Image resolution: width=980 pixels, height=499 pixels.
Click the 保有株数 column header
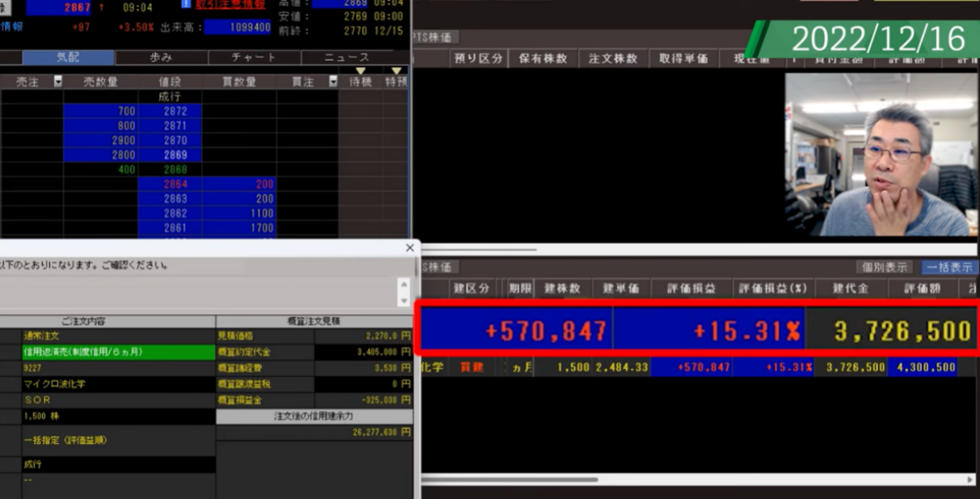543,58
